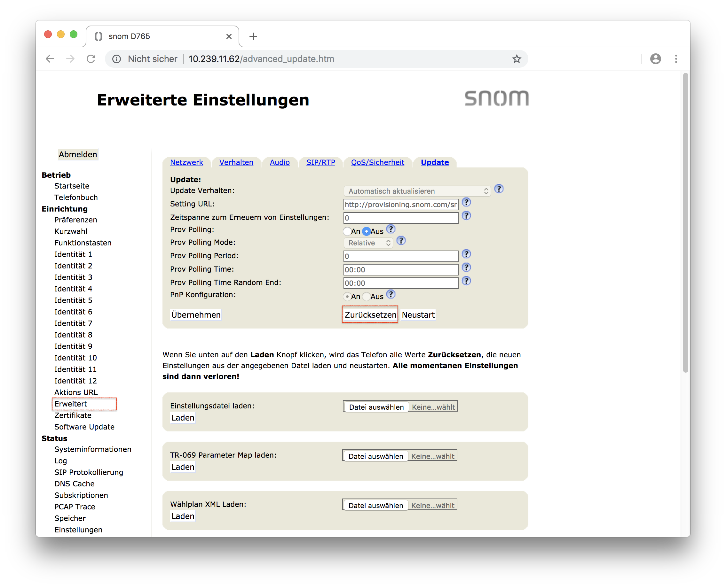Click help icon next to Setting URL

(x=466, y=203)
